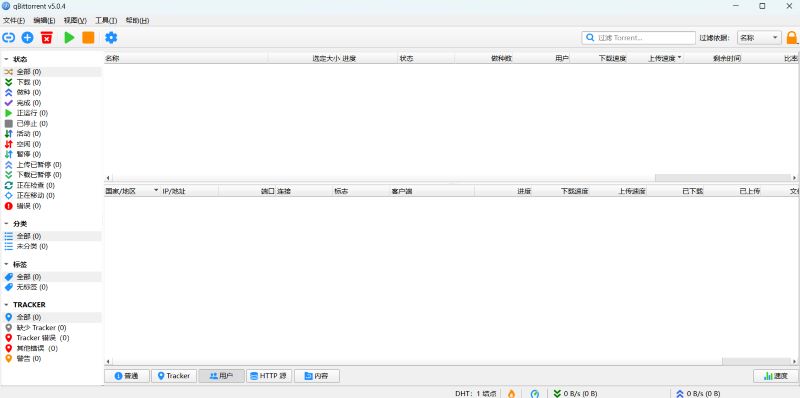Open the 名称 filter-by dropdown
800x398 pixels.
coord(759,38)
